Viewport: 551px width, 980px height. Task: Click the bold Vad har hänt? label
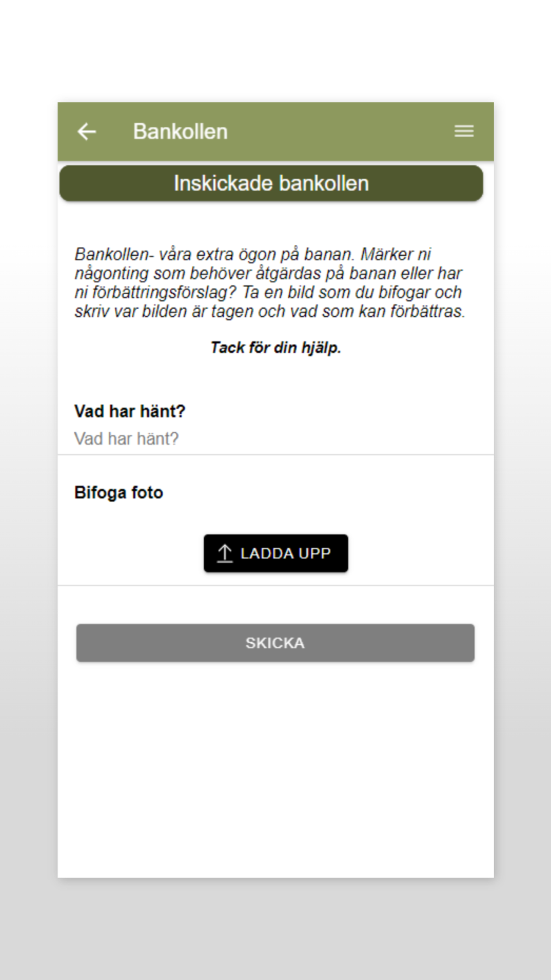click(x=129, y=411)
